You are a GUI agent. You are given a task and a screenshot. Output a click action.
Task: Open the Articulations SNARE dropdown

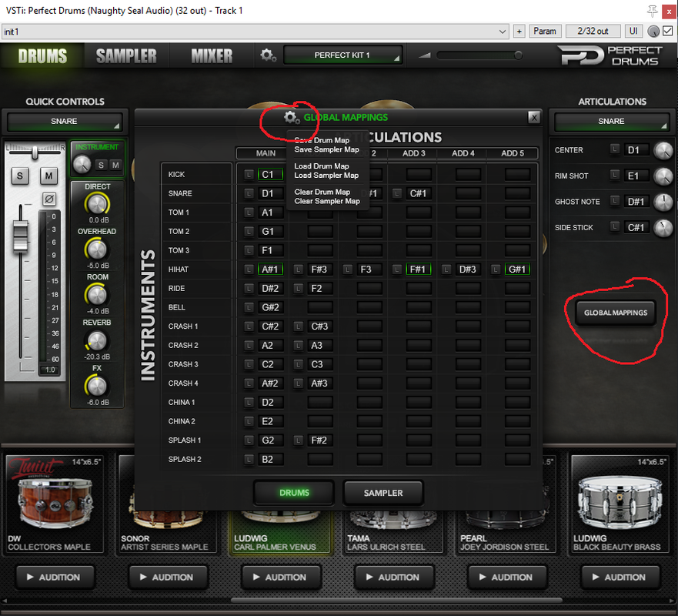click(611, 122)
